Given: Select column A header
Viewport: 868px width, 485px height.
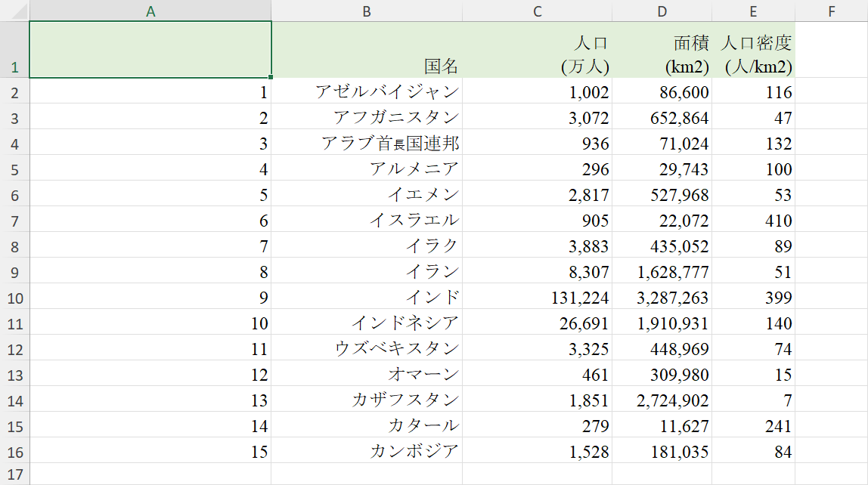Looking at the screenshot, I should (150, 11).
